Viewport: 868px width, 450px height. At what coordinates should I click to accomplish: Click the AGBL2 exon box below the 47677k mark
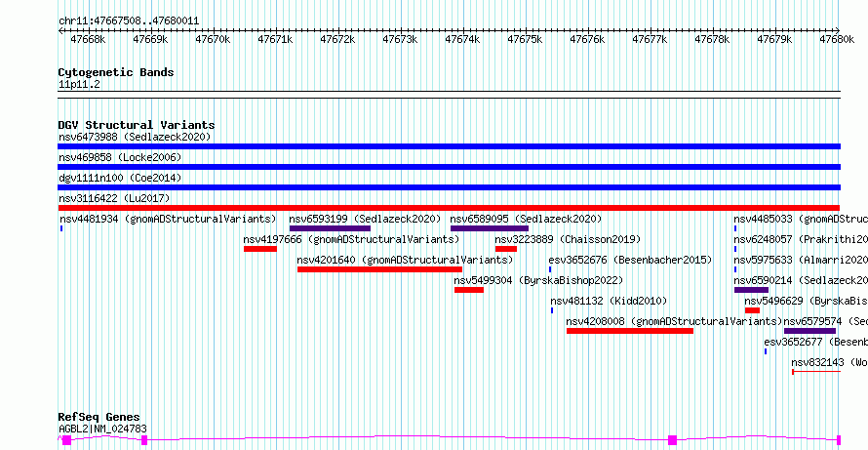(673, 440)
